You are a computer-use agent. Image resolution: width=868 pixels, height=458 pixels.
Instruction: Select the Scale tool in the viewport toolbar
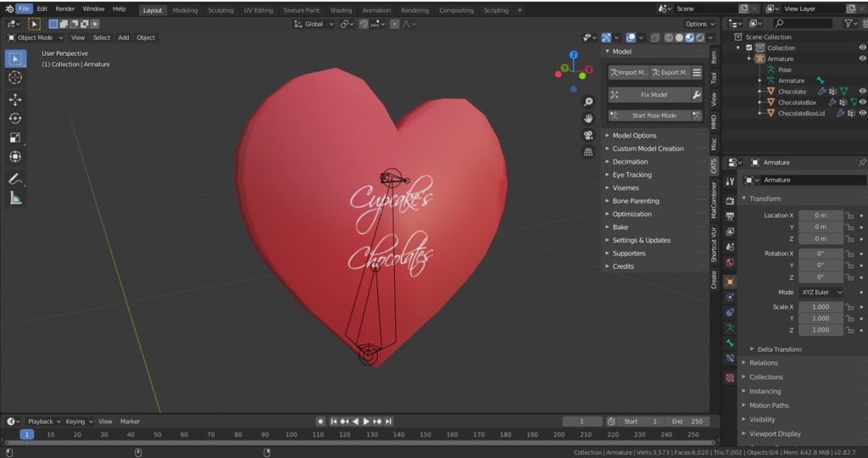tap(15, 137)
